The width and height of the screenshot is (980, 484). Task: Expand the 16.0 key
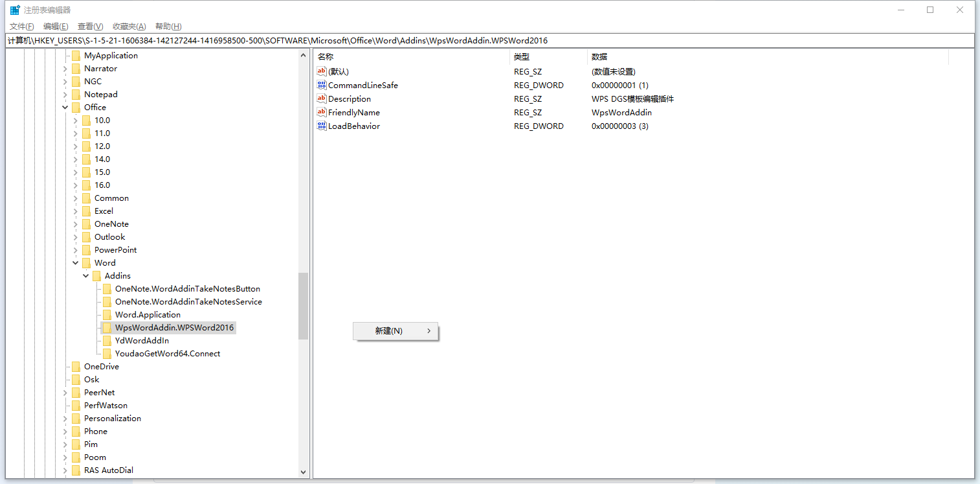click(x=76, y=185)
